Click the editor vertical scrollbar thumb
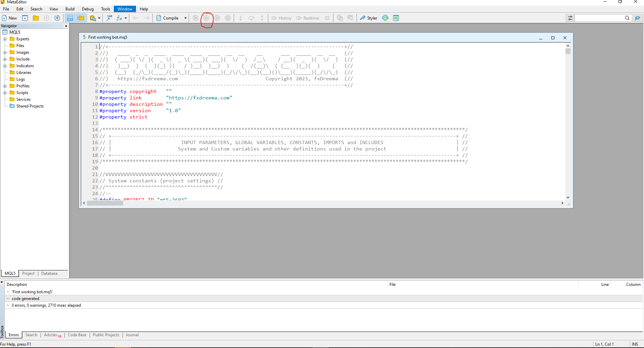 pos(568,51)
